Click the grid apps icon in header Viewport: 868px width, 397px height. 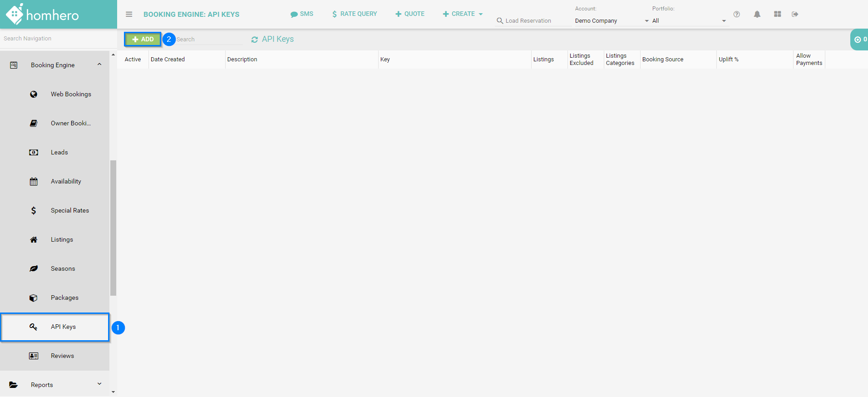click(x=777, y=14)
